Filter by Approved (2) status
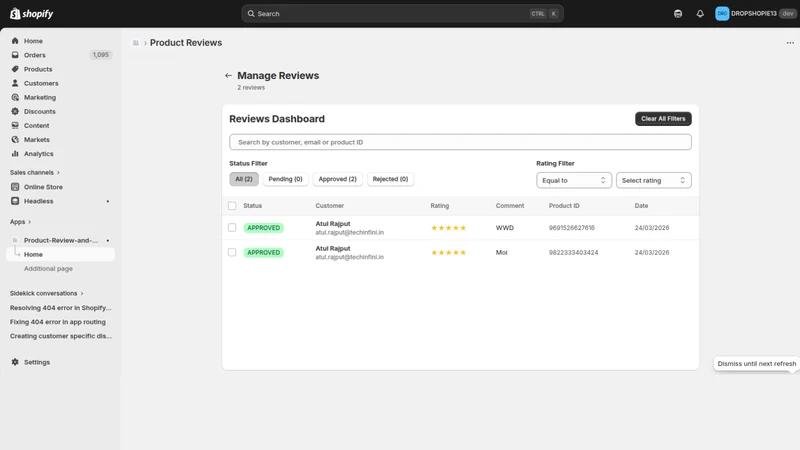Screen dimensions: 800x450 pyautogui.click(x=337, y=179)
